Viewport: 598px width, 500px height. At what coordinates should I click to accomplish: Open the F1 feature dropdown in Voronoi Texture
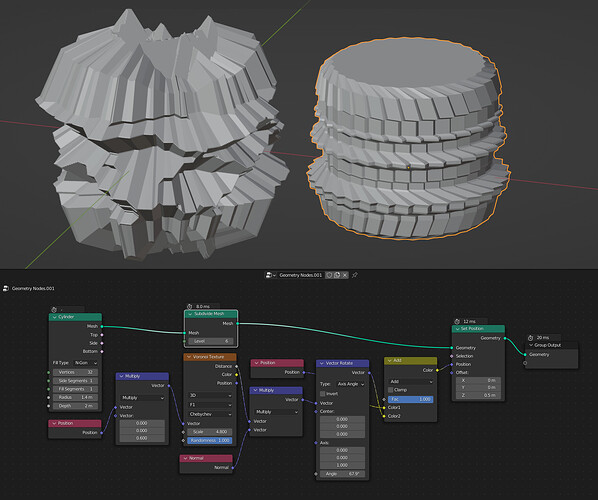click(x=210, y=405)
